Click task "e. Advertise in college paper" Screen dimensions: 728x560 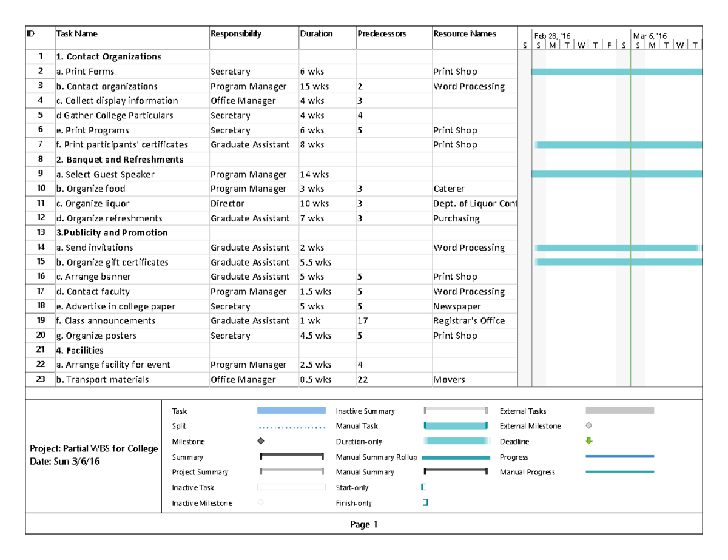coord(116,306)
